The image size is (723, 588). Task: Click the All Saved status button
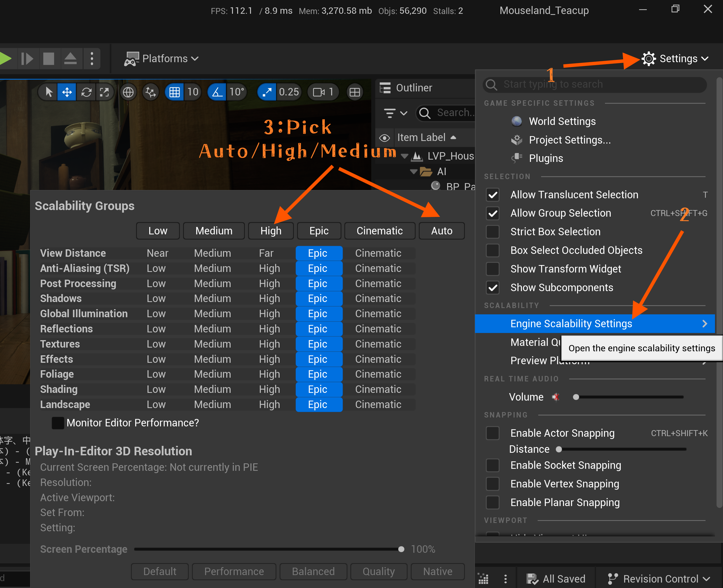coord(556,579)
